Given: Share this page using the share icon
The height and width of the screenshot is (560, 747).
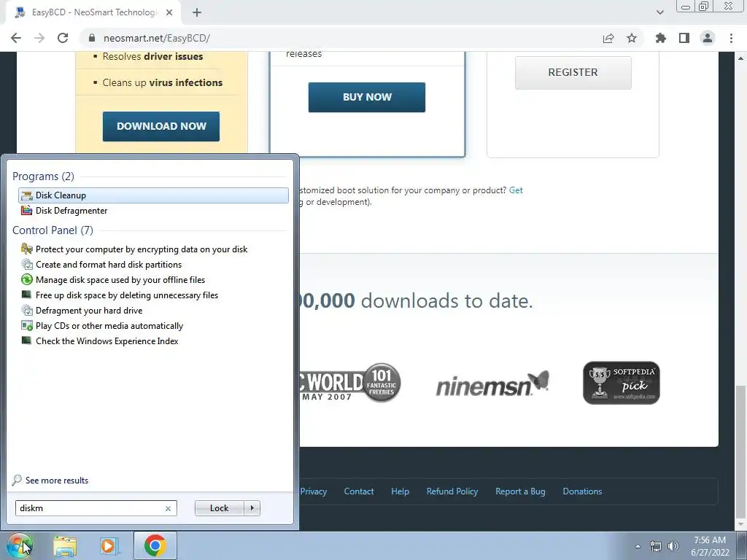Looking at the screenshot, I should (608, 38).
